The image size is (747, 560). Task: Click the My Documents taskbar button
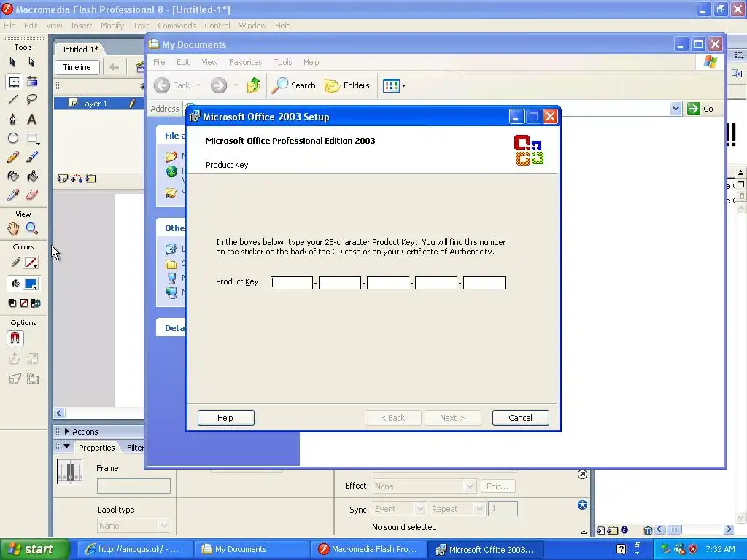point(250,549)
